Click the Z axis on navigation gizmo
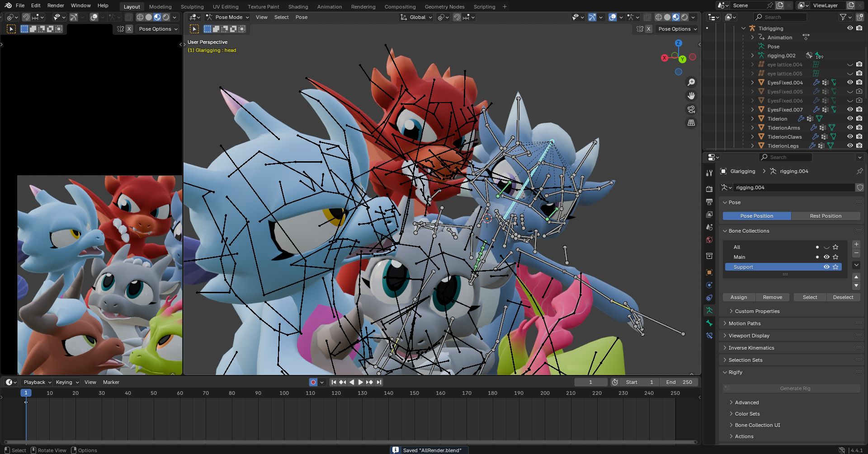Viewport: 868px width, 454px height. (678, 43)
